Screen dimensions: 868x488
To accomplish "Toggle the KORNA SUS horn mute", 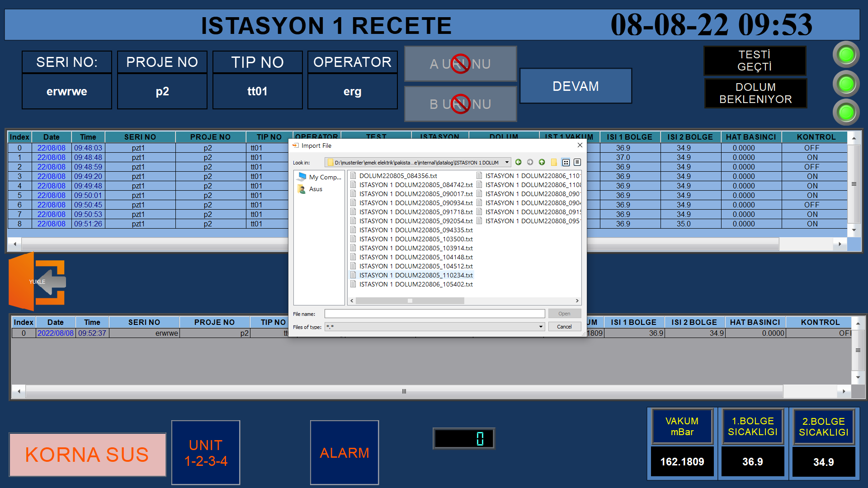I will point(87,454).
